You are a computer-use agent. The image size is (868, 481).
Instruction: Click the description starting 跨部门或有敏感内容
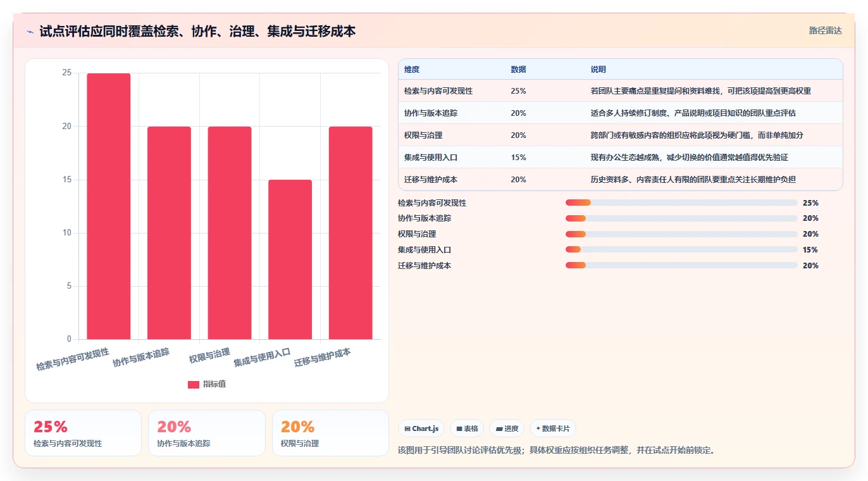point(697,135)
